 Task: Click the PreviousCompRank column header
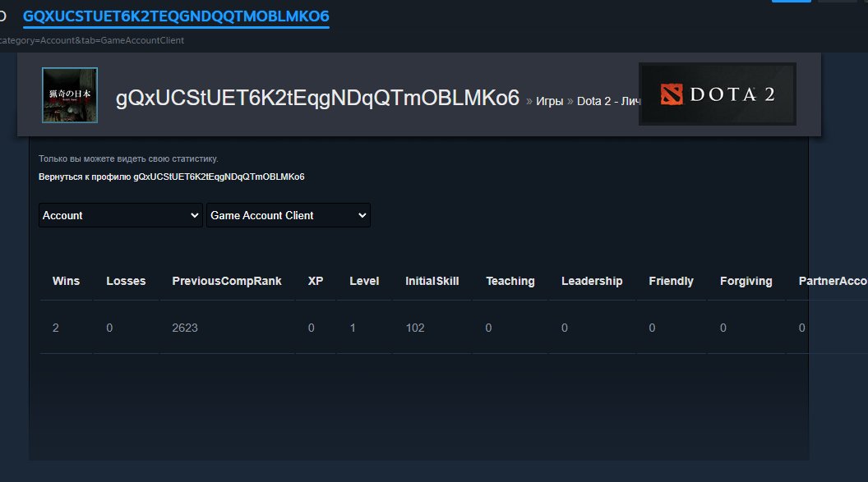pyautogui.click(x=227, y=281)
